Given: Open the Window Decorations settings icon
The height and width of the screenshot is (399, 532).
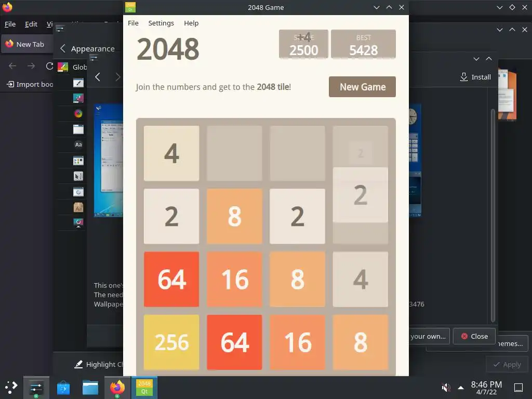Looking at the screenshot, I should 78,129.
